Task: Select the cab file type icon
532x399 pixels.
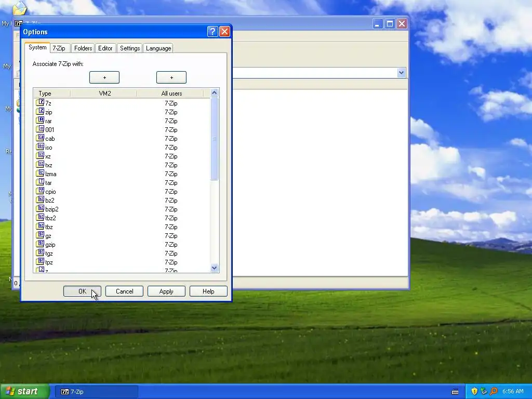Action: 40,138
